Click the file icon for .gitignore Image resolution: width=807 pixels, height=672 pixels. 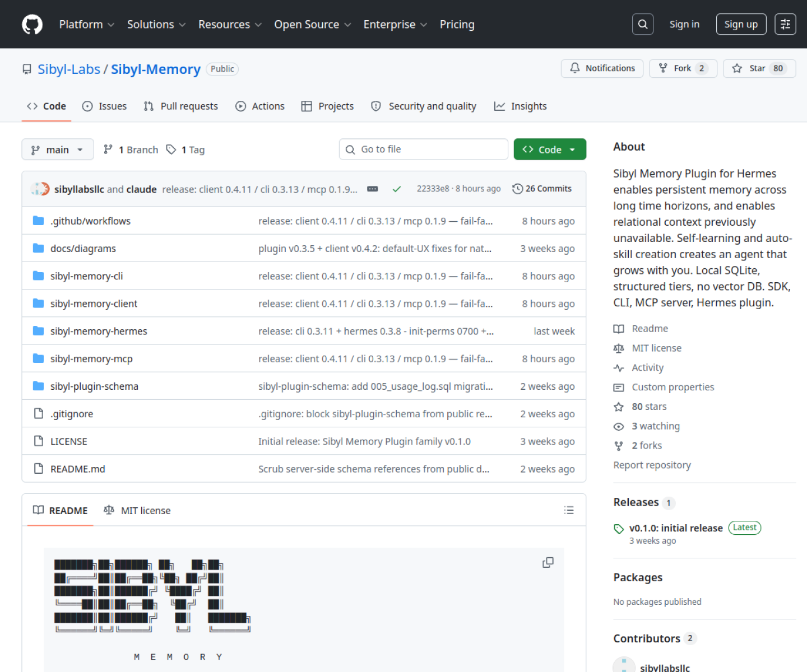click(38, 413)
